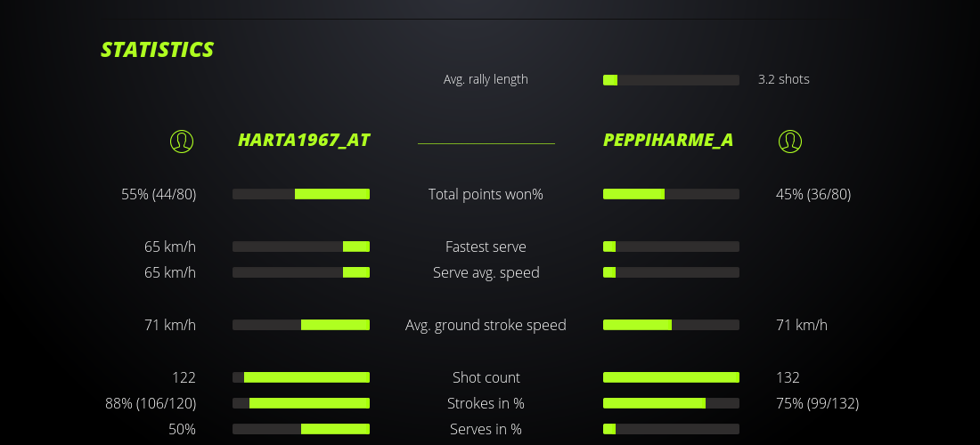Select the Total points won% label
This screenshot has height=445, width=980.
(x=486, y=194)
